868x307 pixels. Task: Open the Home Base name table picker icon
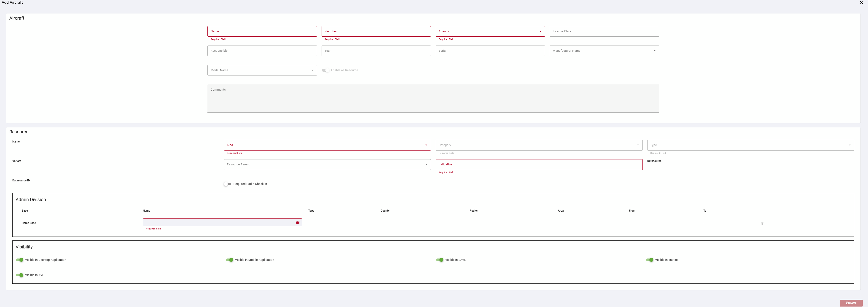[x=298, y=222]
